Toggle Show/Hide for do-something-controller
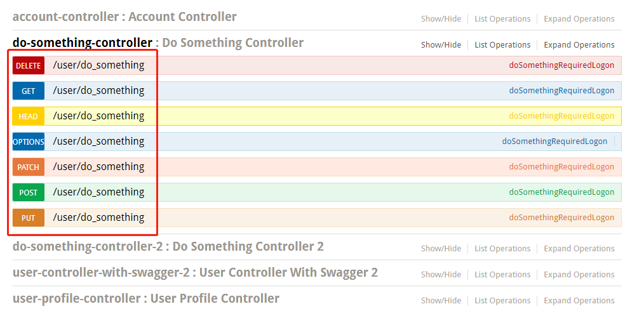Screen dimensions: 644x323 (x=441, y=44)
